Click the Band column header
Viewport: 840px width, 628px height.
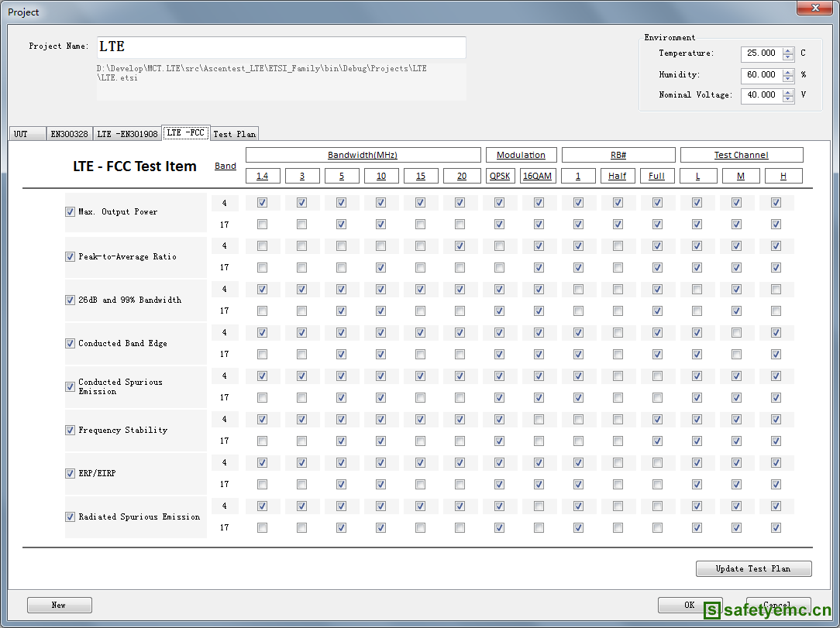coord(225,166)
